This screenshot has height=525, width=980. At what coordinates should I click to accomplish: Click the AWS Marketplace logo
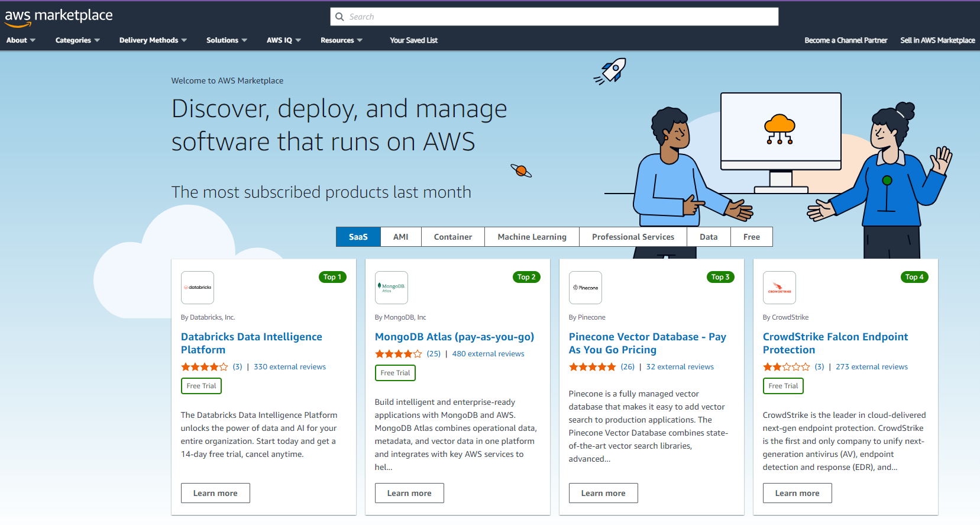(59, 17)
